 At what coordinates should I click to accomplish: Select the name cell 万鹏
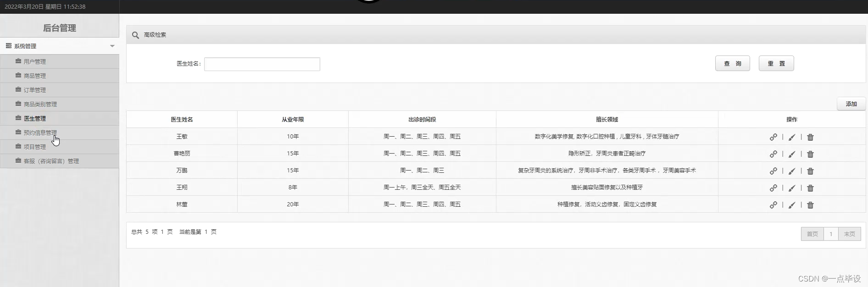tap(182, 171)
